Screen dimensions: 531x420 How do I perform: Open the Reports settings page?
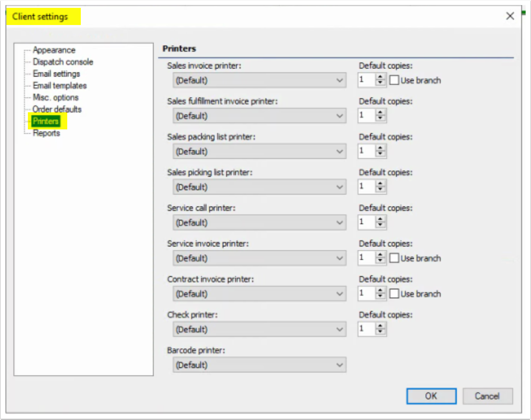click(46, 133)
